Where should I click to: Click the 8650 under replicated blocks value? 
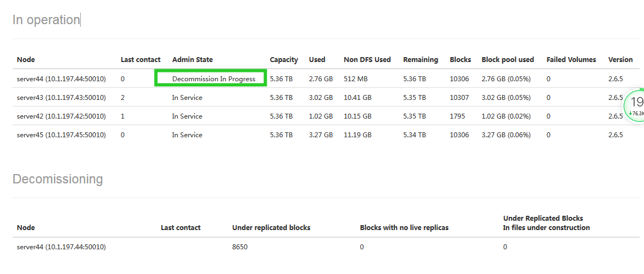(x=240, y=247)
